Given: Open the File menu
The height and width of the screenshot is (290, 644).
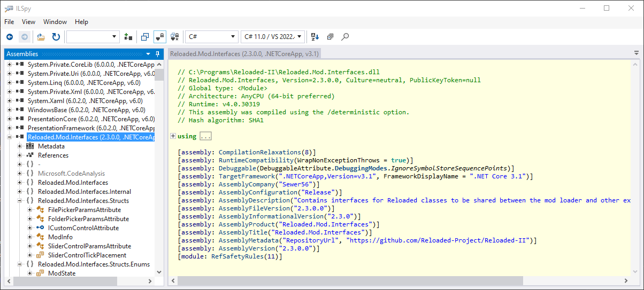Looking at the screenshot, I should click(9, 22).
